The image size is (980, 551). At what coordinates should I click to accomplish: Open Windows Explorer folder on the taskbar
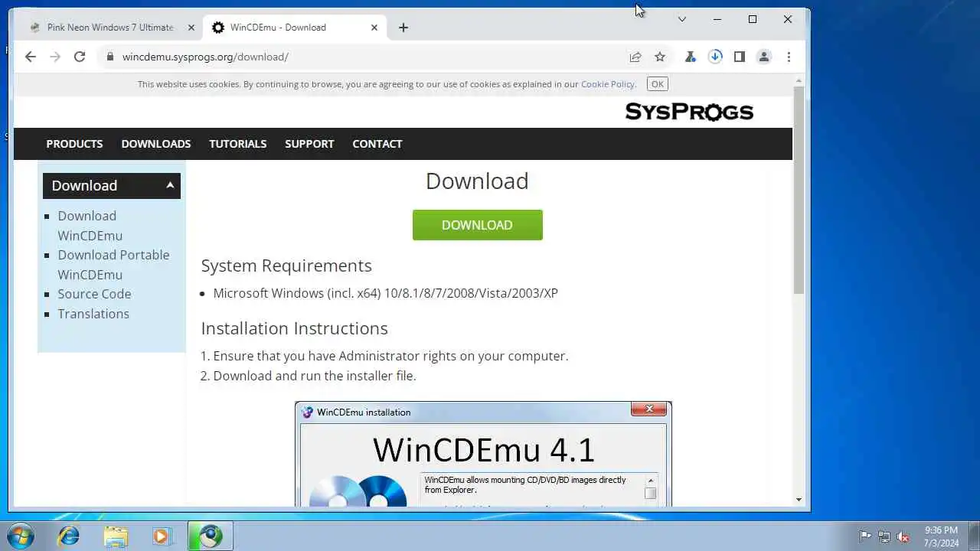pos(116,536)
